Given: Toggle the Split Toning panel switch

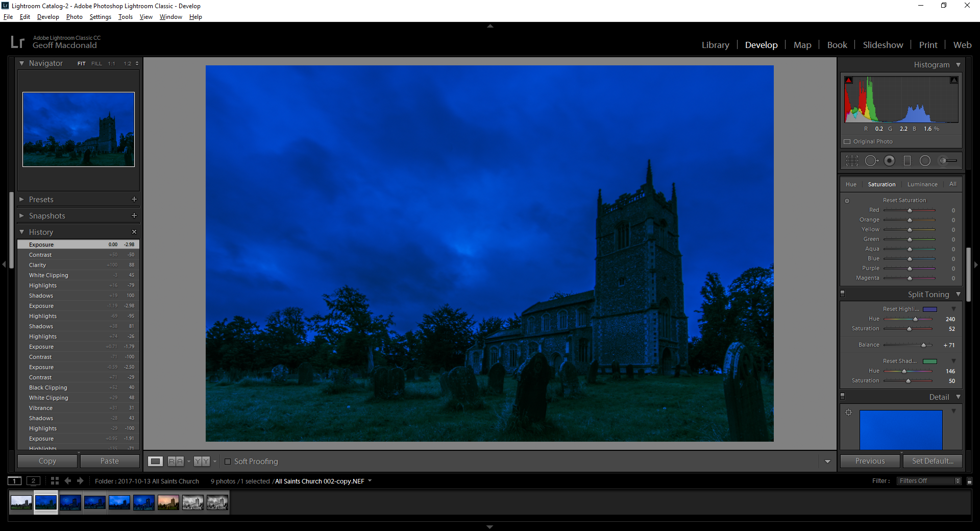Looking at the screenshot, I should (843, 294).
